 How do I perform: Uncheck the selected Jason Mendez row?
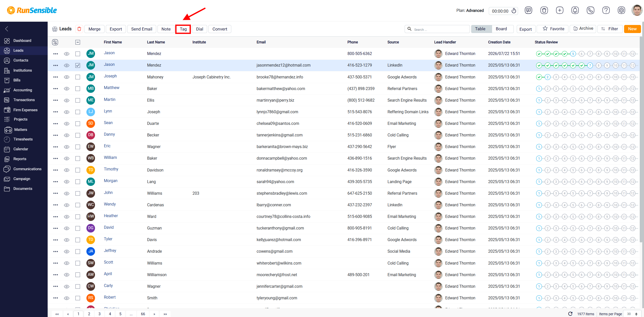point(78,65)
